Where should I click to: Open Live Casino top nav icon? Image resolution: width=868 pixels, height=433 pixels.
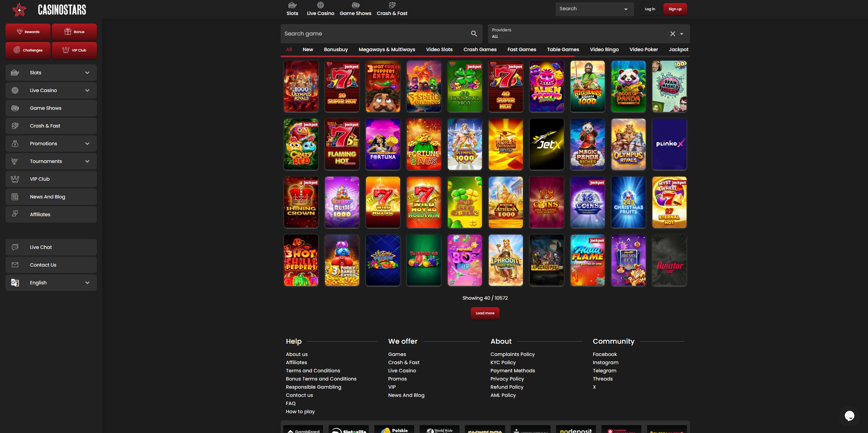point(320,5)
